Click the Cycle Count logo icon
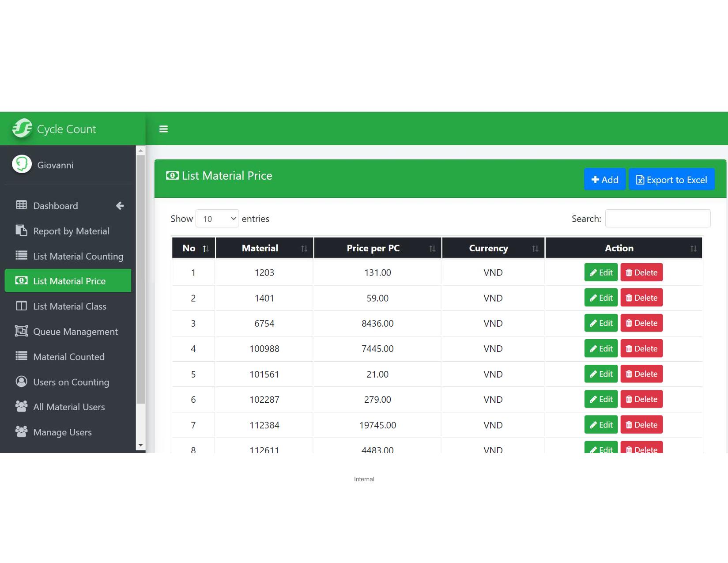Image resolution: width=728 pixels, height=563 pixels. click(x=22, y=128)
